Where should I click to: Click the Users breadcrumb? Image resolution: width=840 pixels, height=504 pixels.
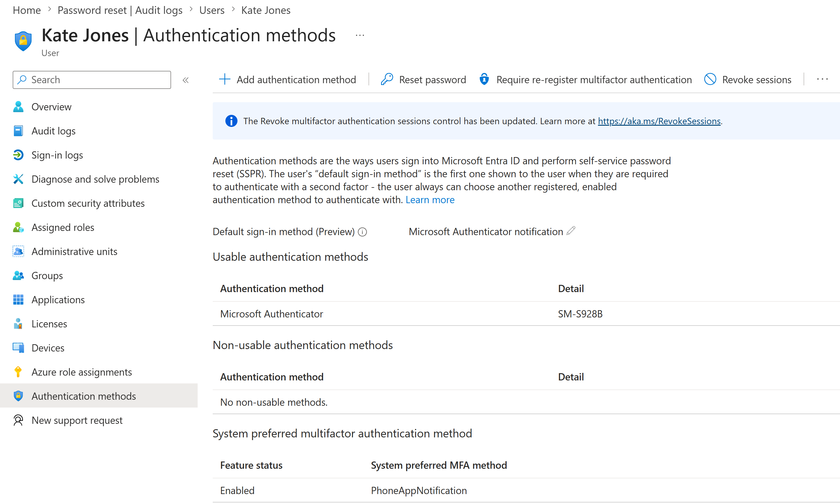[212, 10]
